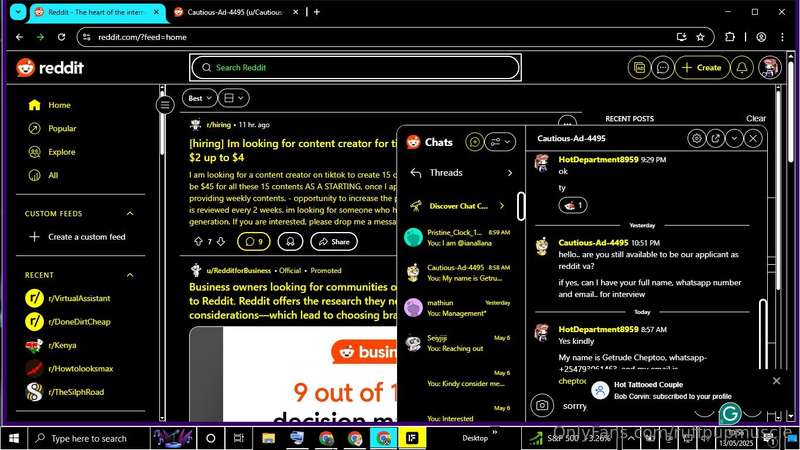The image size is (800, 450).
Task: Click the chat list scrollbar
Action: pos(520,206)
